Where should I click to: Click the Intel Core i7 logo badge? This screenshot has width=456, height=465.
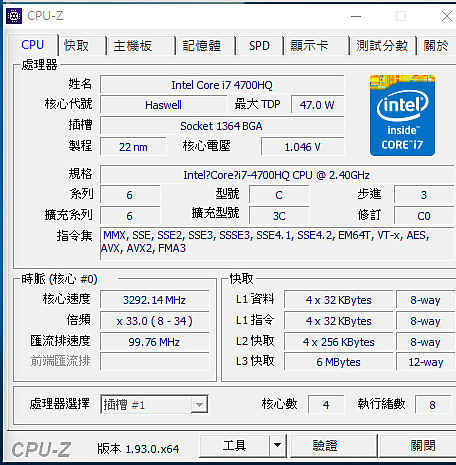402,115
